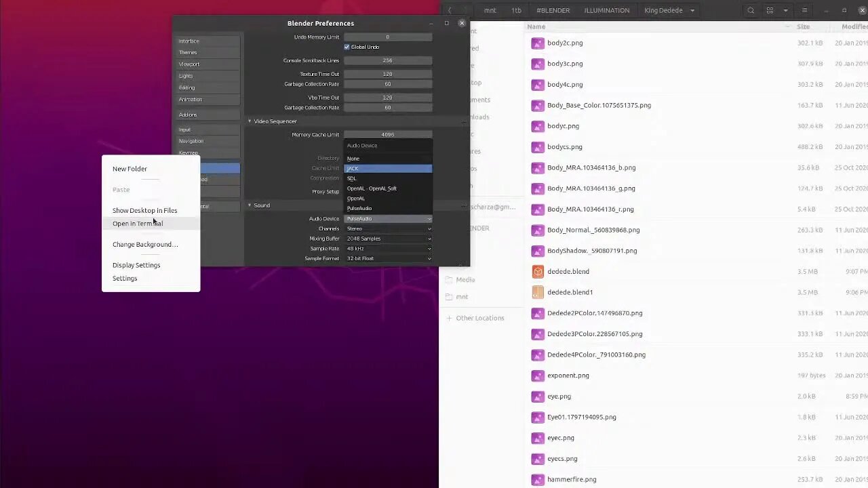The image size is (868, 488).
Task: Click the body4c.png image icon
Action: tap(538, 85)
